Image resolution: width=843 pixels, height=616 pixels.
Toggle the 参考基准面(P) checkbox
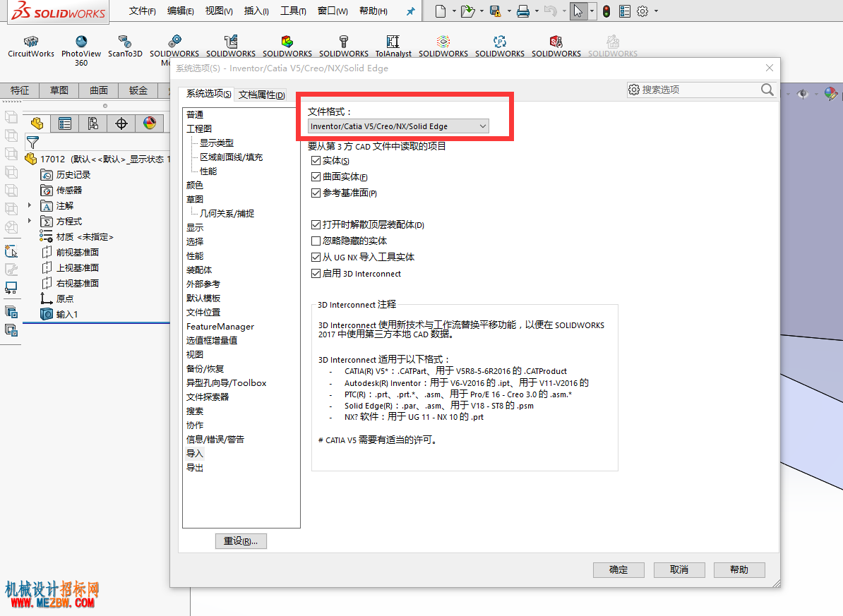[x=316, y=193]
